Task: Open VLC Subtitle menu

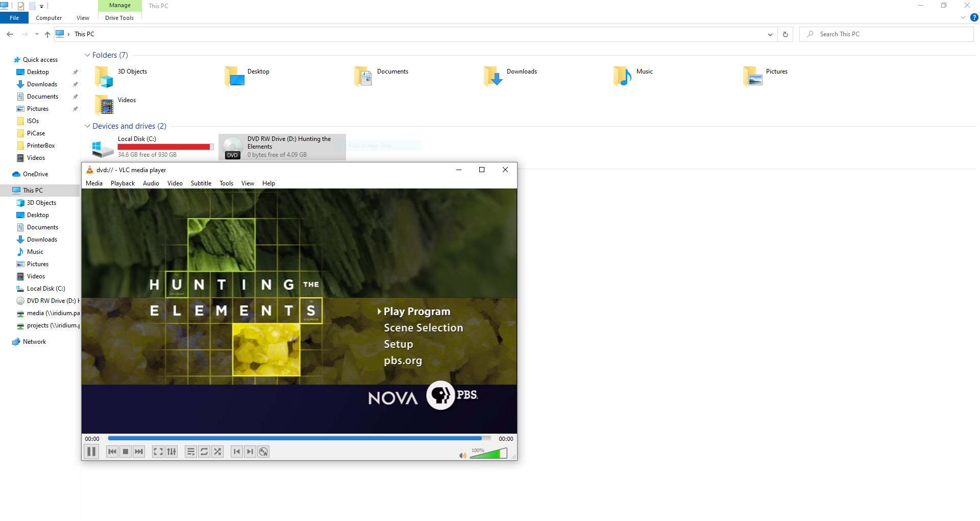Action: click(201, 183)
